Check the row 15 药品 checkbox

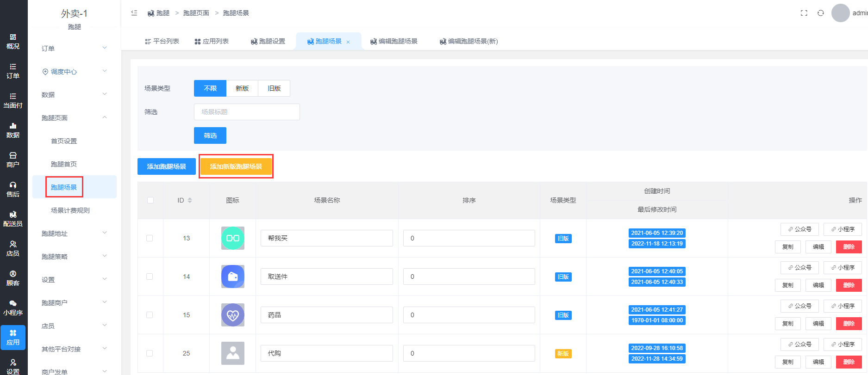[150, 315]
